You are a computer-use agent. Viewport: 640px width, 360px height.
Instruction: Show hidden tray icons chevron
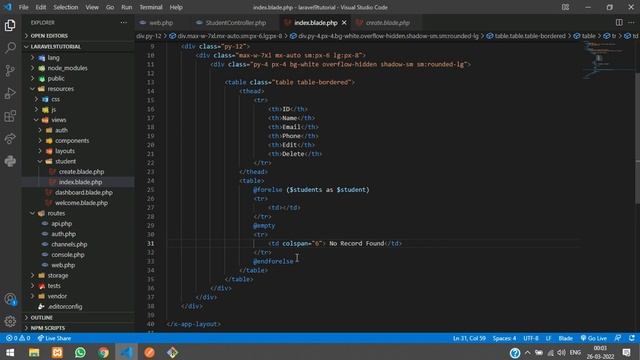pyautogui.click(x=528, y=353)
